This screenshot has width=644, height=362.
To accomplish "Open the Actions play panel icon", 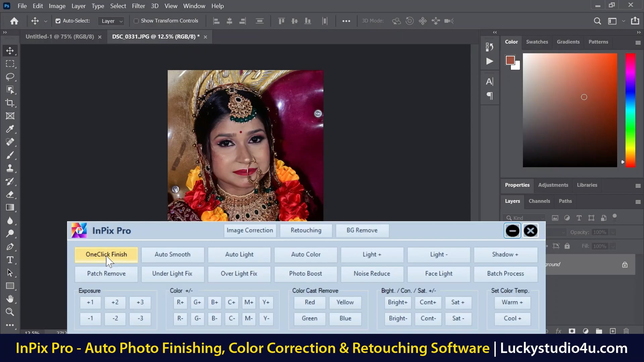I will pos(490,61).
